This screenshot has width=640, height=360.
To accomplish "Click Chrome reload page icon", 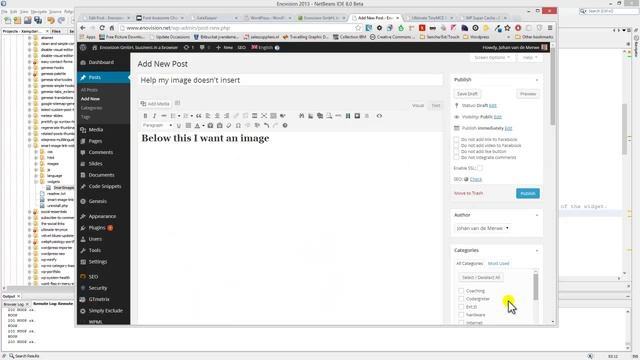I will coord(102,28).
